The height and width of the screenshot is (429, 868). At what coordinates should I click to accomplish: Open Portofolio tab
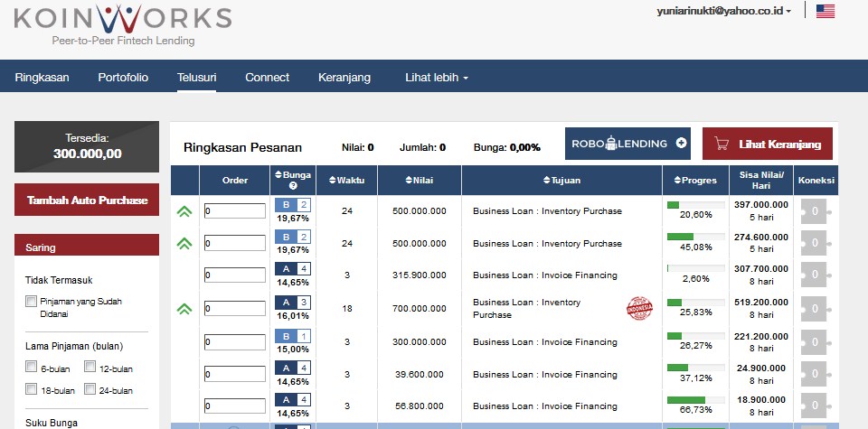tap(123, 78)
